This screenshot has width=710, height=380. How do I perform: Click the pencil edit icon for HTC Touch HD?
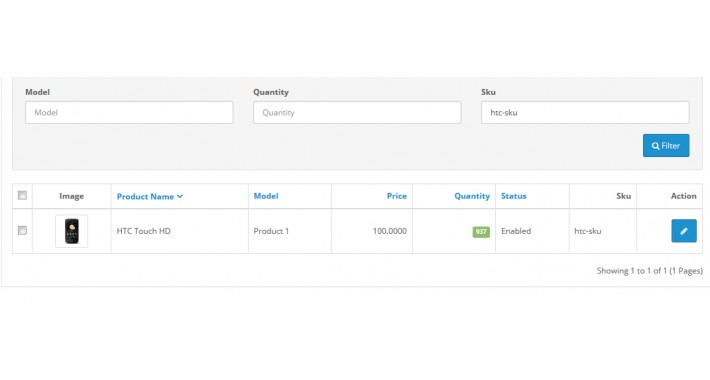click(684, 231)
